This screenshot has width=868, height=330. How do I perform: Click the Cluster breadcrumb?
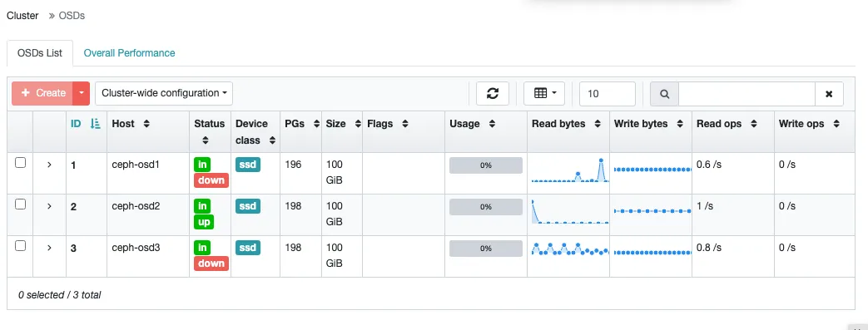tap(22, 16)
